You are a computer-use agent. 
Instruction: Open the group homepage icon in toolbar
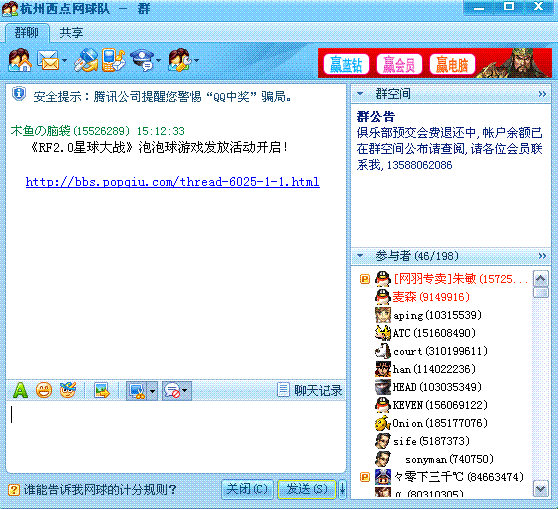(x=20, y=60)
